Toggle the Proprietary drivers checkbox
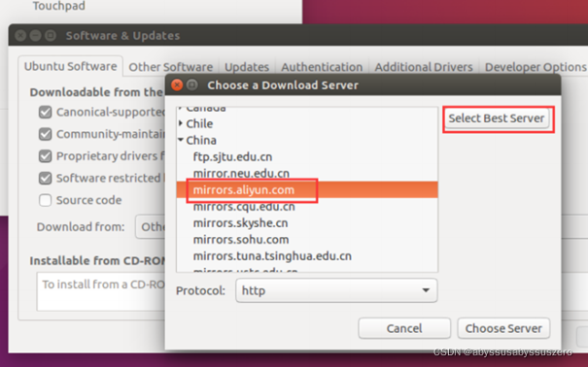 pyautogui.click(x=46, y=156)
